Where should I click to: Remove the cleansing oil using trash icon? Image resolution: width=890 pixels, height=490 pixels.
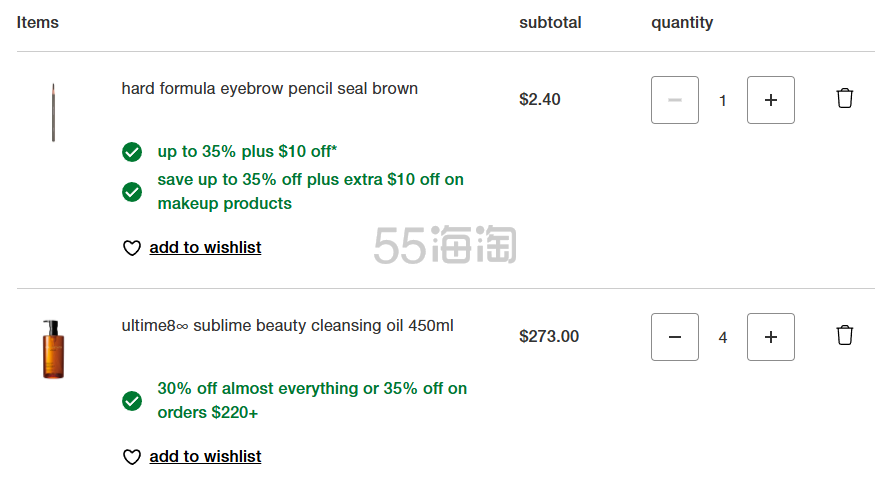coord(845,335)
